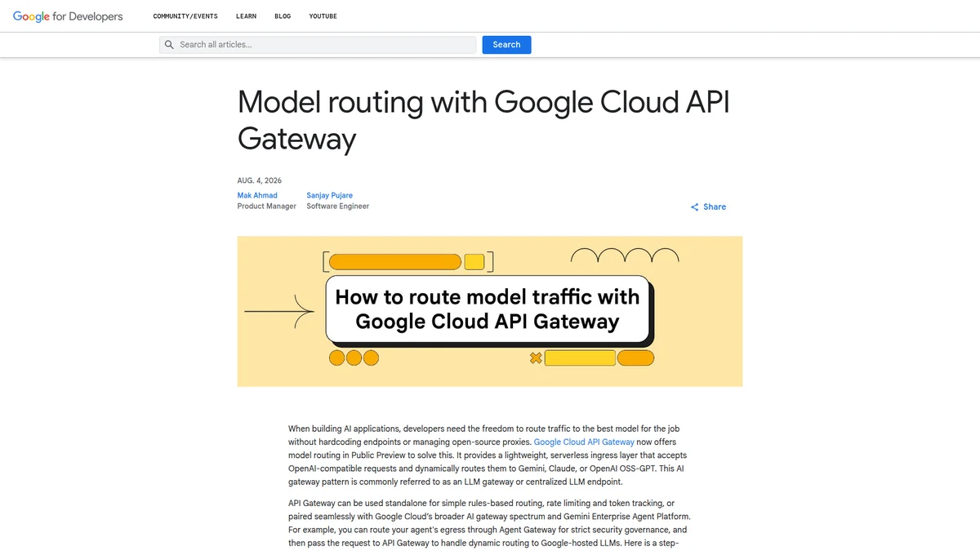
Task: Click the Product Manager role text
Action: pyautogui.click(x=267, y=207)
